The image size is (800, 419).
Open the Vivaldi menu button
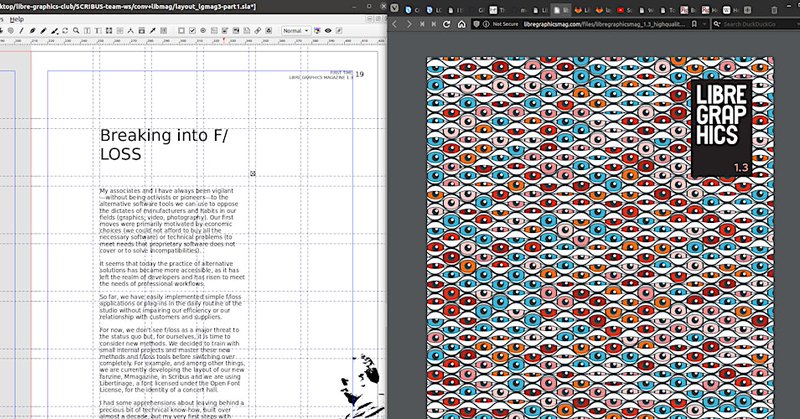click(x=394, y=8)
